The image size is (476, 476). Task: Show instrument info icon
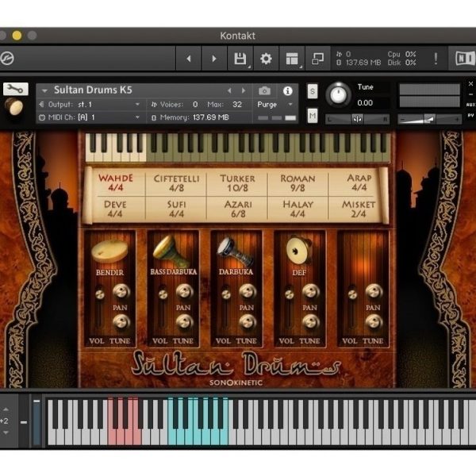[287, 90]
